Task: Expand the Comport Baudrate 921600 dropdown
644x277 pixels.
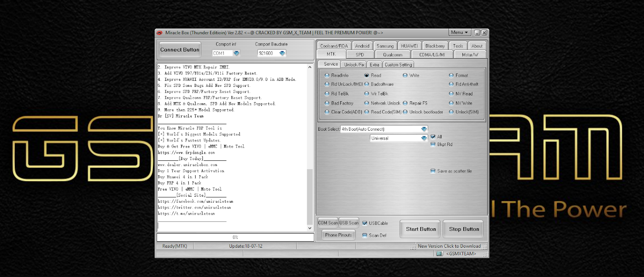Action: [282, 53]
